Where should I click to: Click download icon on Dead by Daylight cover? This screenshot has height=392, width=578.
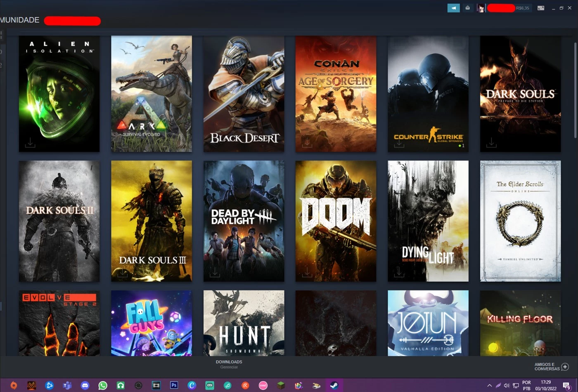click(x=215, y=272)
